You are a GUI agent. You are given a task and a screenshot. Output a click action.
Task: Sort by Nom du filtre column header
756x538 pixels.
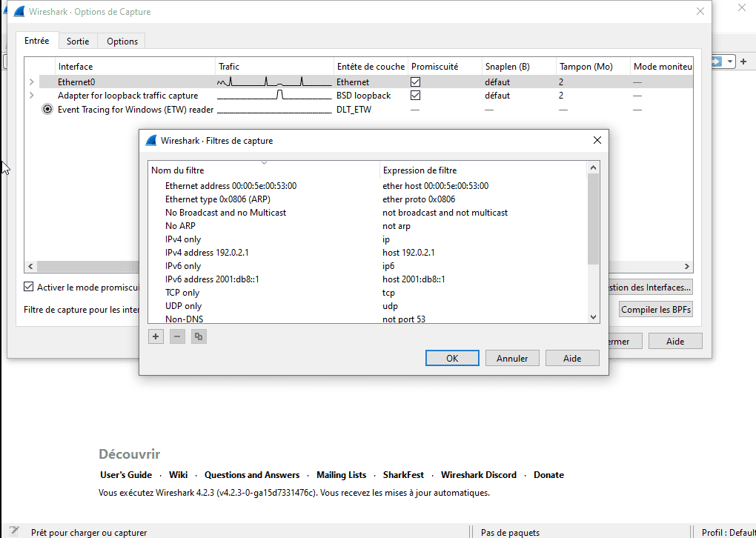[x=264, y=170]
